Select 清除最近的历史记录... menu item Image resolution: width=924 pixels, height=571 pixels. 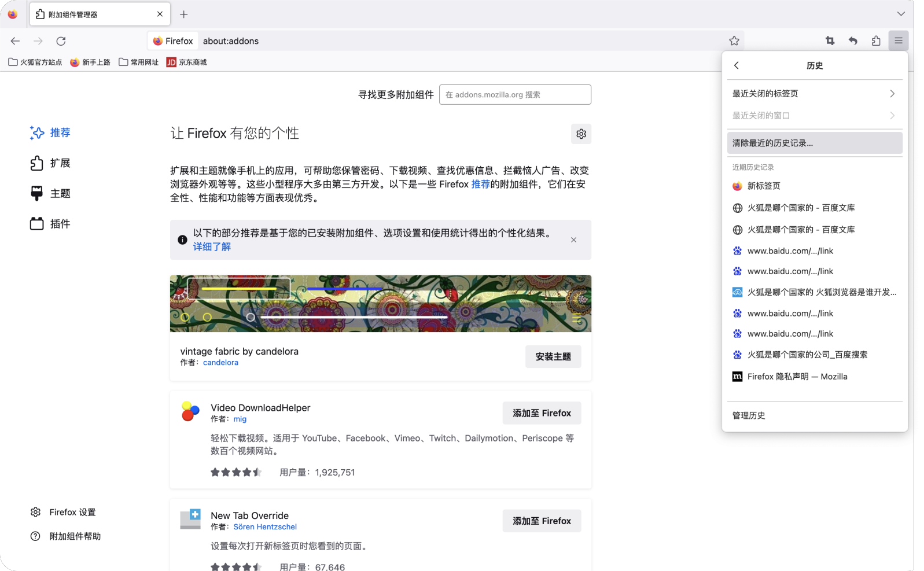pos(815,143)
